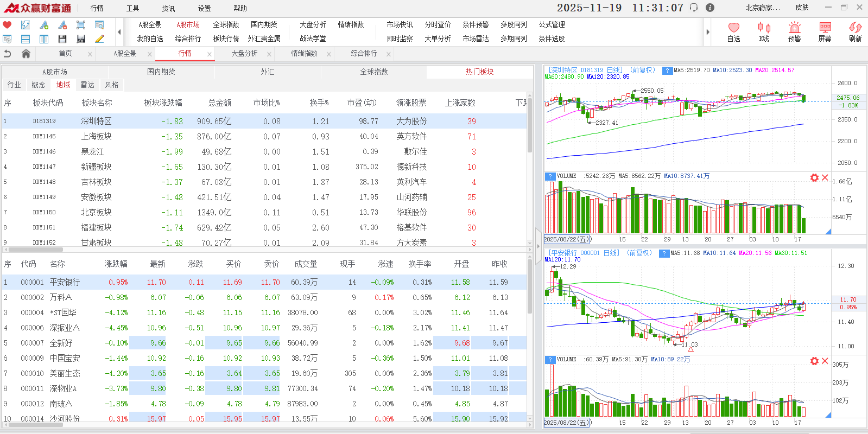Open the 资讯 menu in title bar
Screen dimensions: 868x434
(168, 8)
